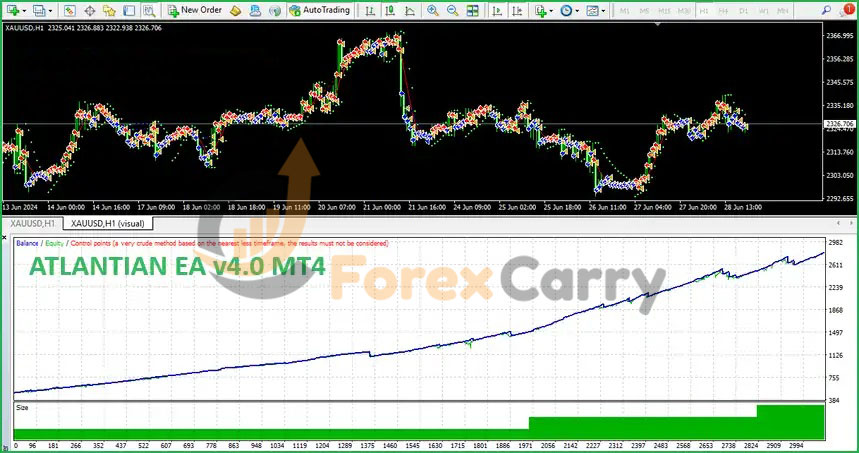Toggle chart auto scroll

click(497, 10)
